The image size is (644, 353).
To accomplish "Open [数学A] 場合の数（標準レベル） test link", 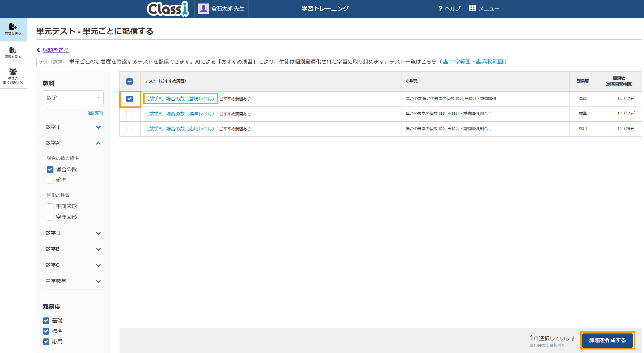I will pos(180,114).
